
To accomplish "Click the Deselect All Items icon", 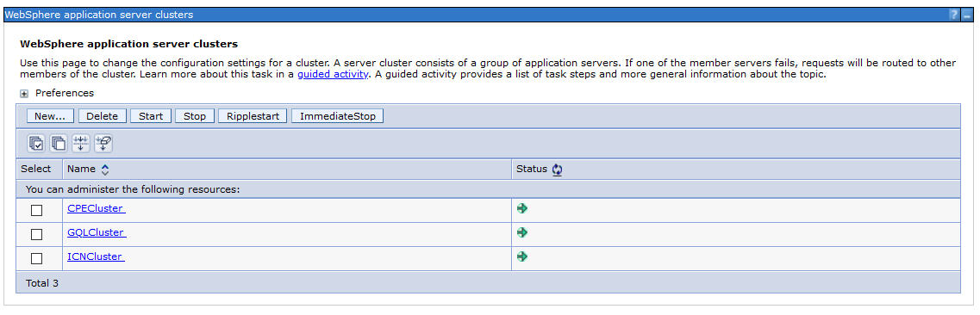I will (59, 144).
